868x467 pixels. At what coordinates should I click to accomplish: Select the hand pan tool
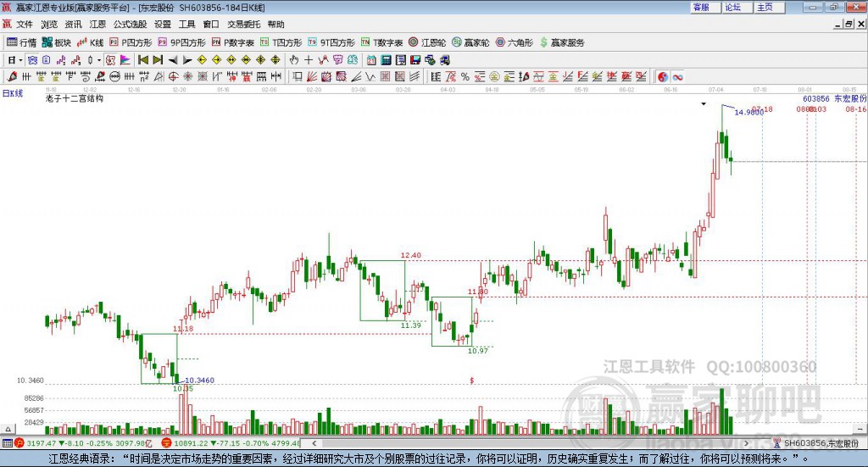294,60
